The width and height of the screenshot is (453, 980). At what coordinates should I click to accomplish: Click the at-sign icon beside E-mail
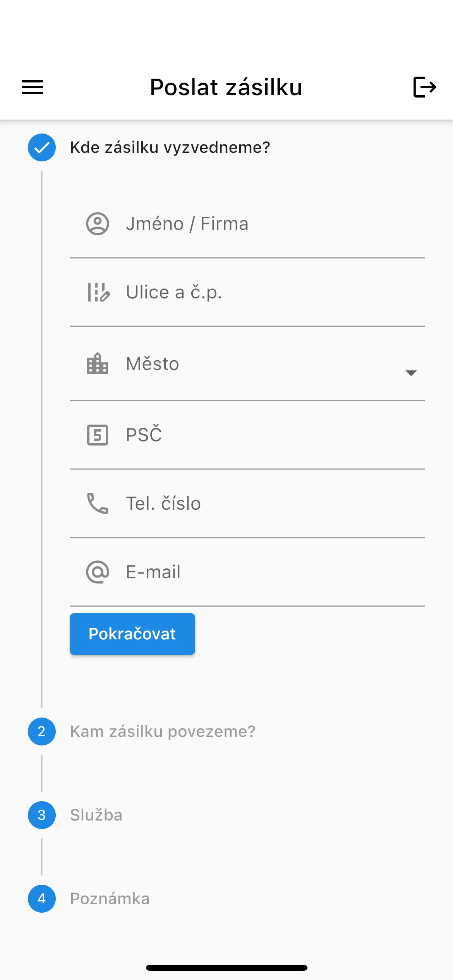coord(98,572)
